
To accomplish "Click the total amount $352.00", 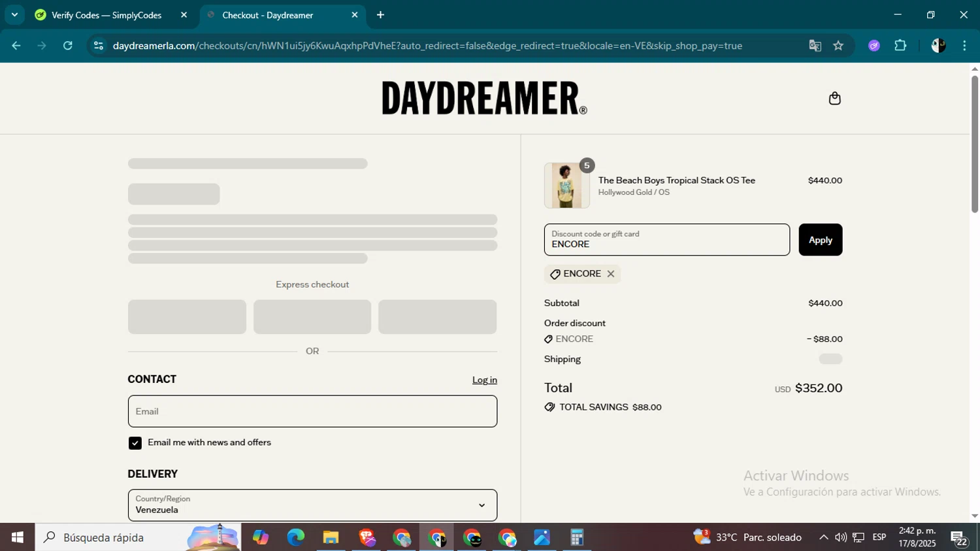I will pos(819,388).
